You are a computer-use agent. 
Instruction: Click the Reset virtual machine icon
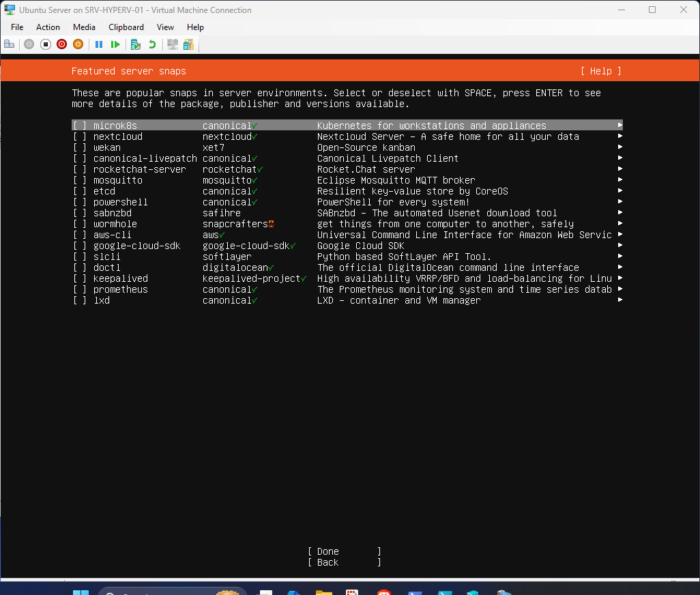tap(115, 44)
